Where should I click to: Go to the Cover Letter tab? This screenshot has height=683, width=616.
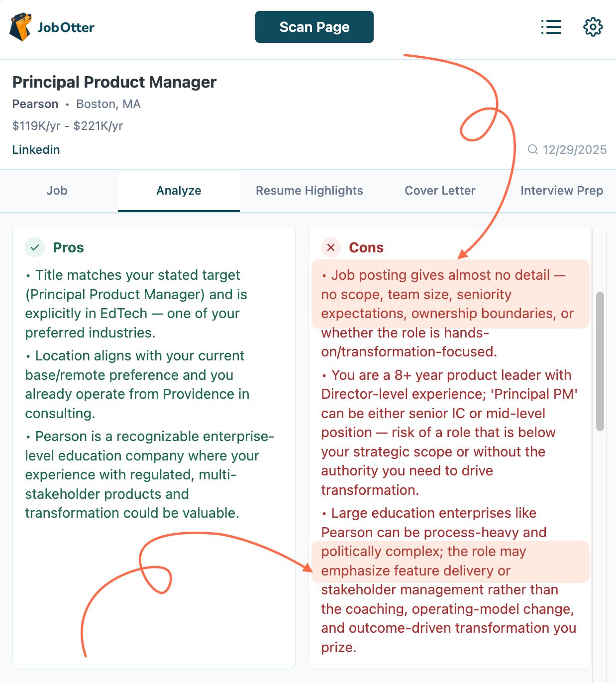click(x=440, y=191)
